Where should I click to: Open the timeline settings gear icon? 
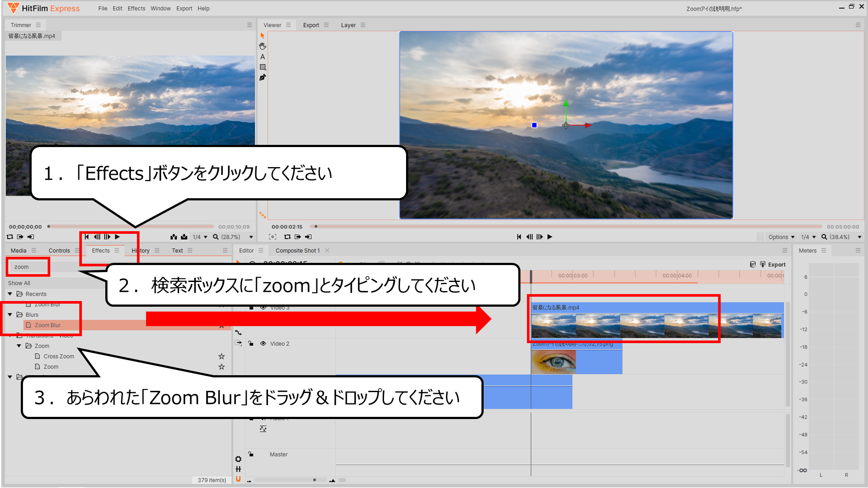238,459
